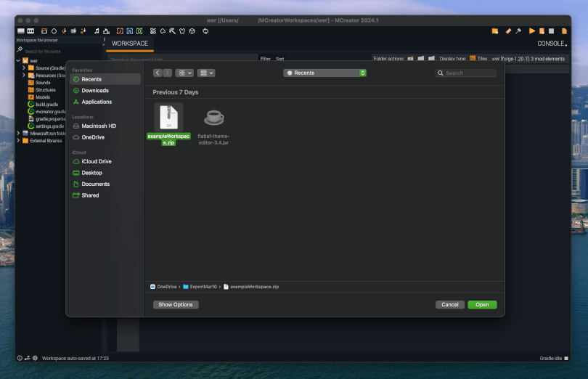Expand the Resources (Gradle) tree folder
Image resolution: width=588 pixels, height=379 pixels.
click(x=24, y=75)
